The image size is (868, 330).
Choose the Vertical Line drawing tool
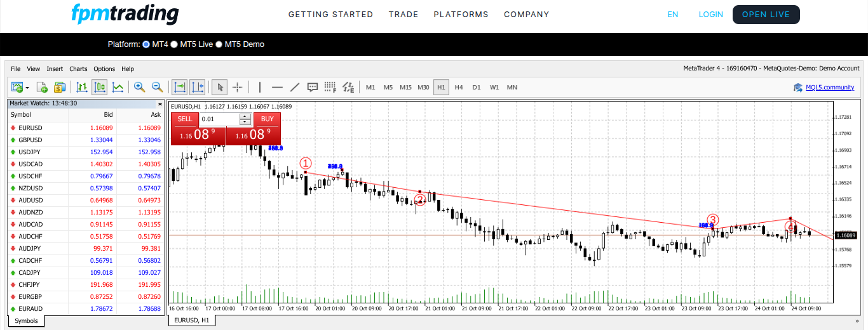pyautogui.click(x=259, y=87)
